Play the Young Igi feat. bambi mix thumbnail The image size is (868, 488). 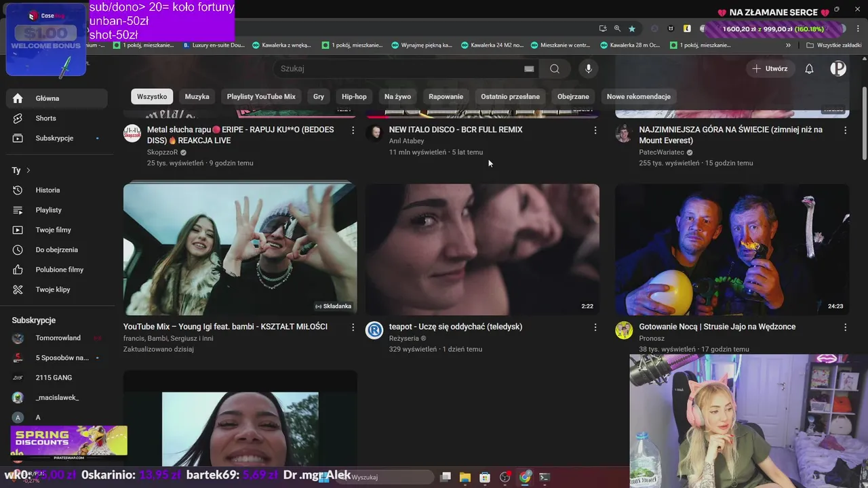pyautogui.click(x=240, y=249)
